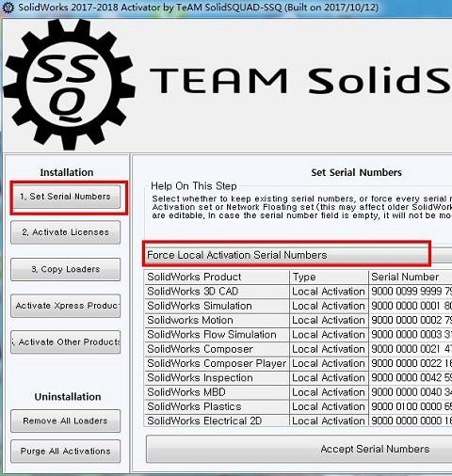Click Local Activation type for SolidWorks Flow Simulation
This screenshot has width=452, height=476.
(x=329, y=335)
